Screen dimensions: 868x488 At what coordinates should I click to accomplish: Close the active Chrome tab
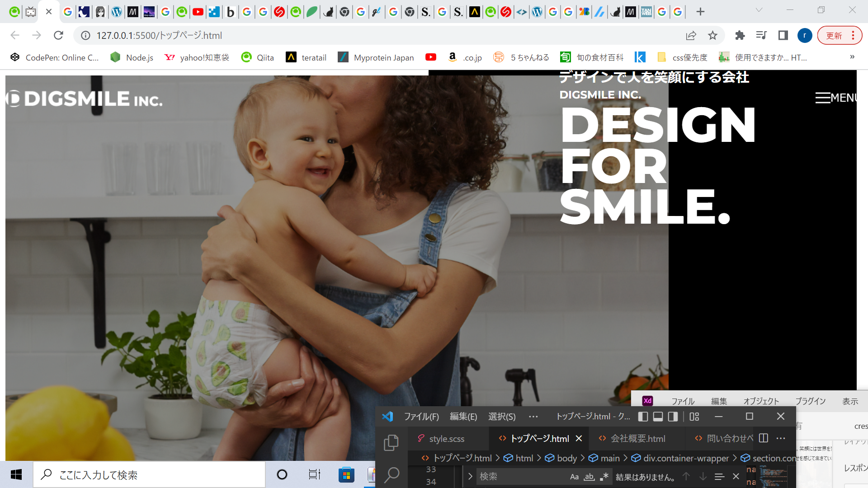pyautogui.click(x=49, y=12)
